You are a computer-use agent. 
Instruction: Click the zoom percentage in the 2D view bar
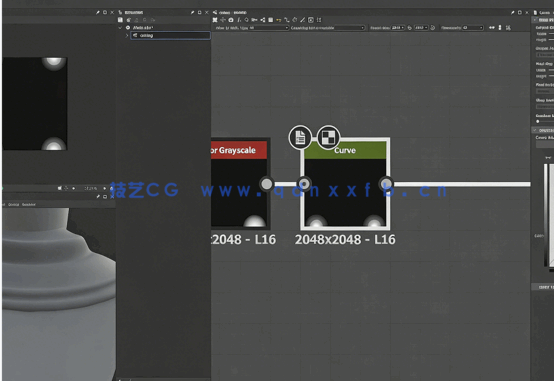click(90, 188)
